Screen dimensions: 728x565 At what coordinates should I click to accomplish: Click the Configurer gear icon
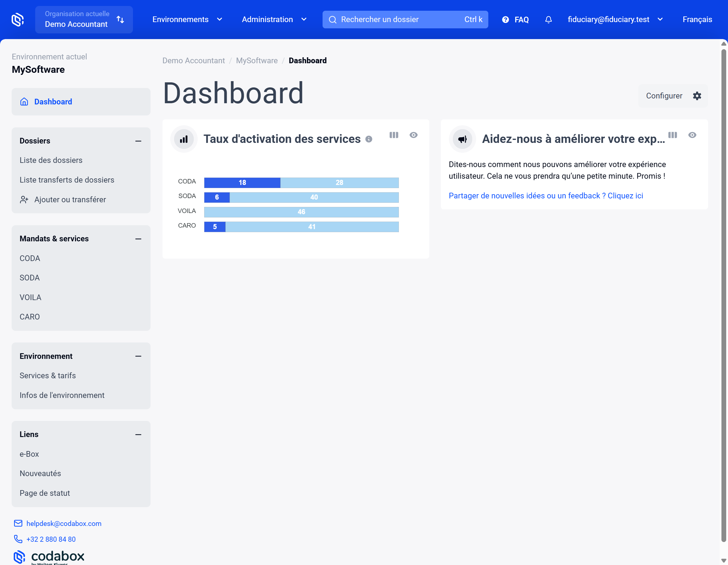point(697,96)
